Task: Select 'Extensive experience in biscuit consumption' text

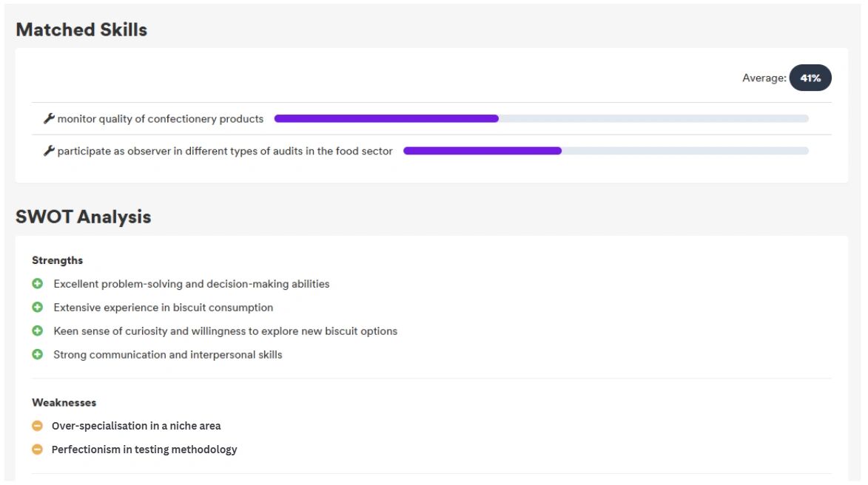Action: tap(164, 308)
